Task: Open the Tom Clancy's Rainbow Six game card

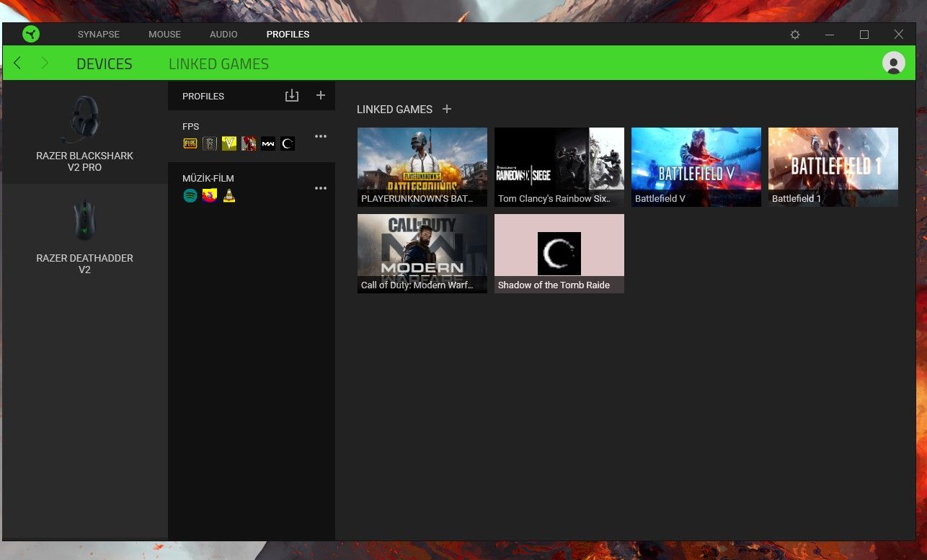Action: coord(559,167)
